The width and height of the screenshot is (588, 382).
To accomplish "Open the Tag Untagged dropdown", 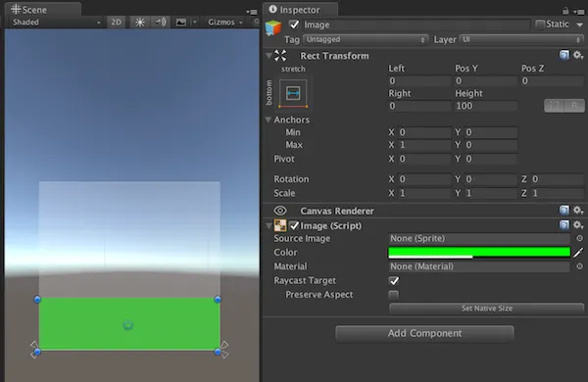I will coord(366,39).
